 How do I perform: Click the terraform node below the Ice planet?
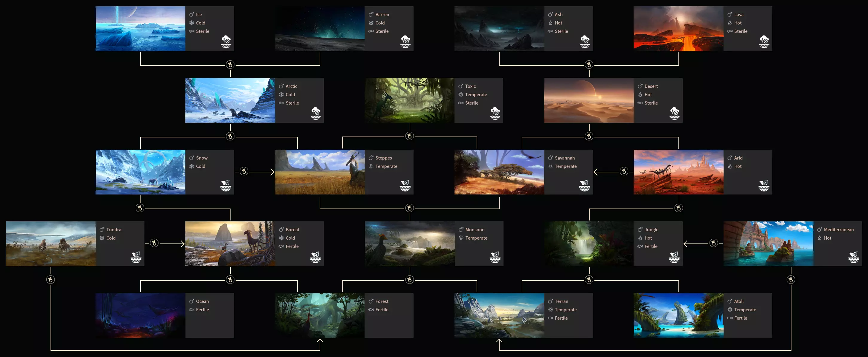230,65
